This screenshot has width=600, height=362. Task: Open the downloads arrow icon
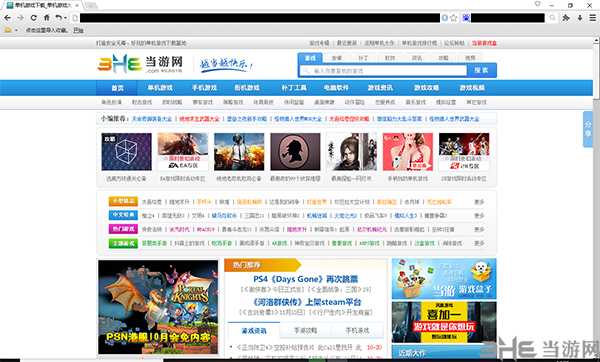point(580,18)
